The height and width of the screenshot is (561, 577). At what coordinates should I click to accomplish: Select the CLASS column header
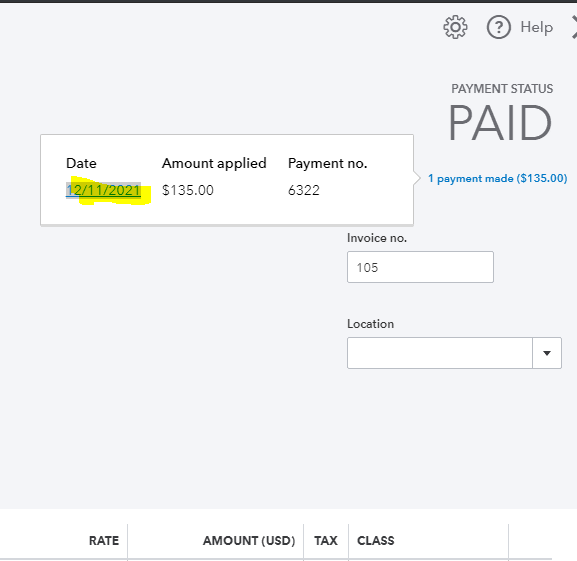(x=376, y=540)
